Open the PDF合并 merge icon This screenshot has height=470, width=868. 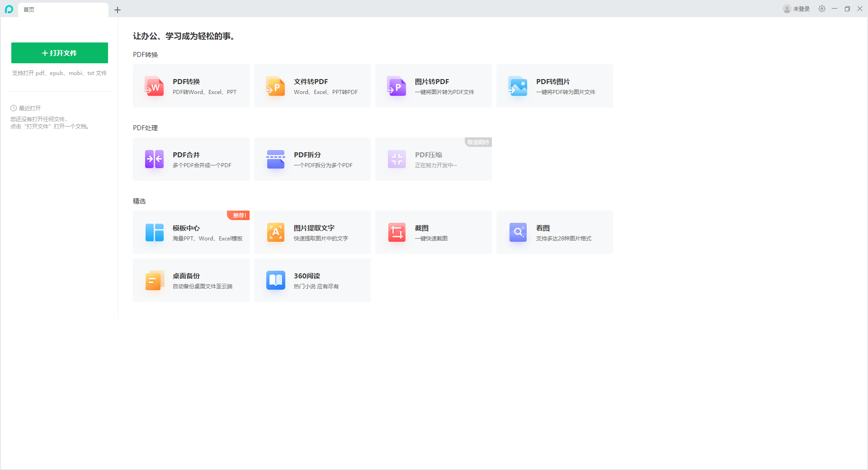pyautogui.click(x=154, y=159)
